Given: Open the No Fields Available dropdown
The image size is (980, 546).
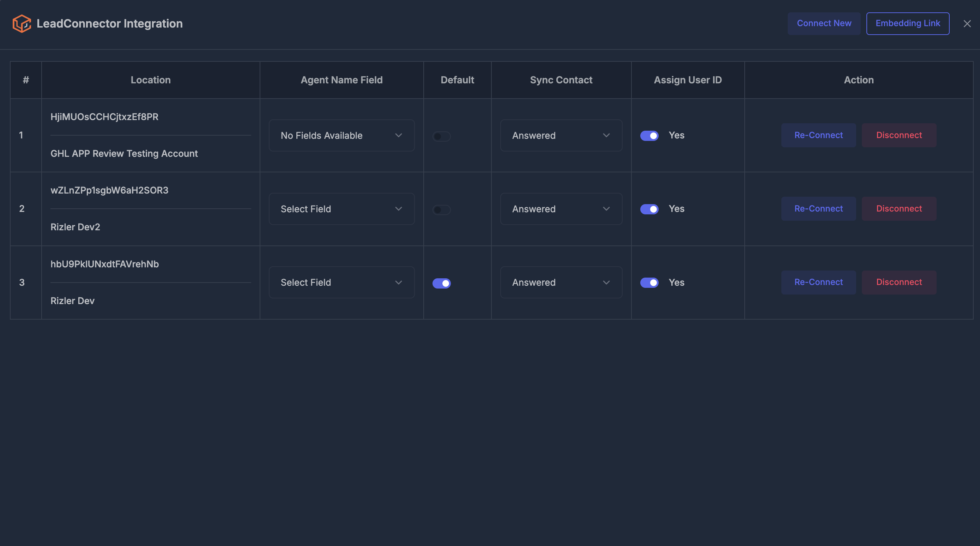Looking at the screenshot, I should point(341,136).
